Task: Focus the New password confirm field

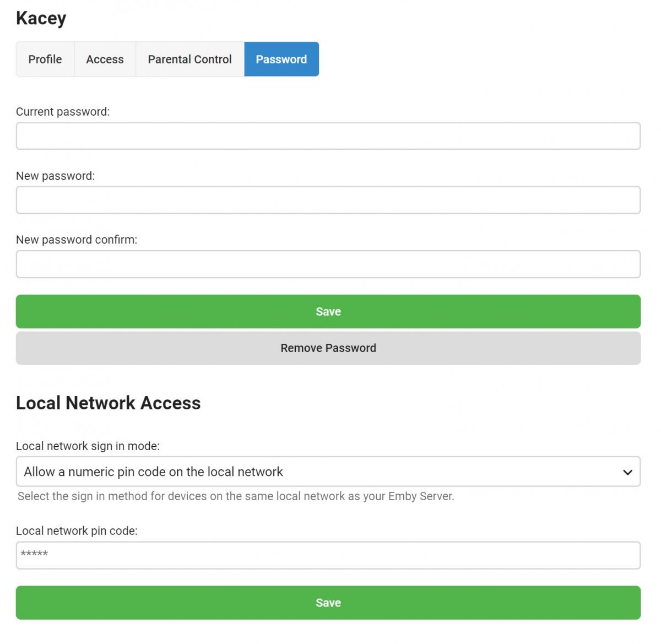Action: (328, 264)
